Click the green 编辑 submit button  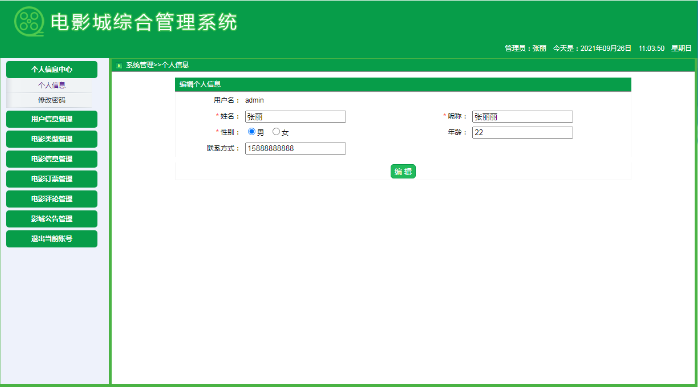(x=403, y=171)
